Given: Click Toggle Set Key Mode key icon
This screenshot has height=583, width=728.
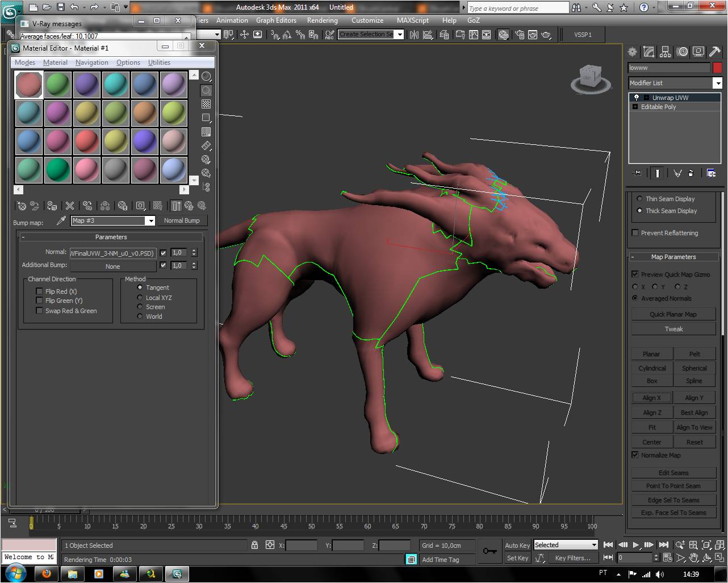Looking at the screenshot, I should pyautogui.click(x=490, y=551).
